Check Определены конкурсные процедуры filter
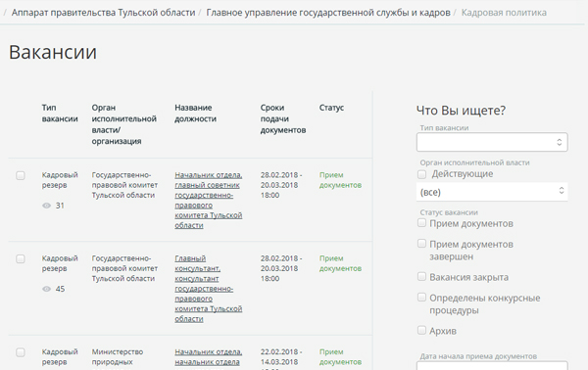588x370 pixels. point(421,298)
